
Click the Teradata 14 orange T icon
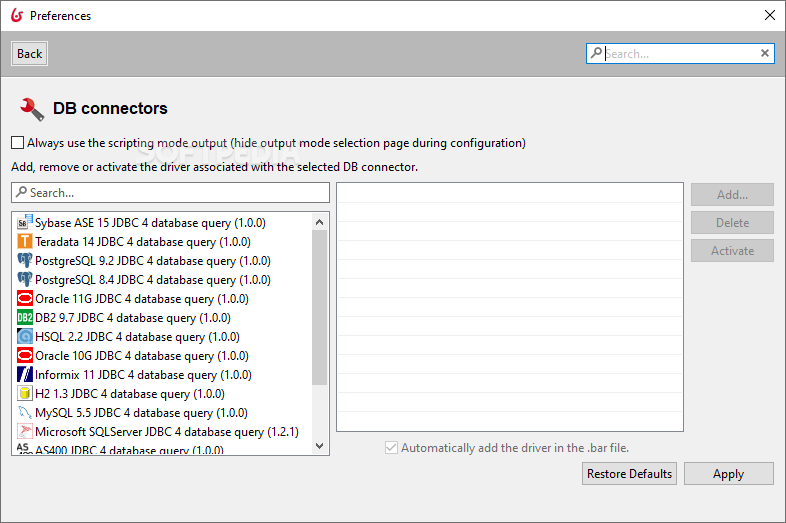click(25, 241)
